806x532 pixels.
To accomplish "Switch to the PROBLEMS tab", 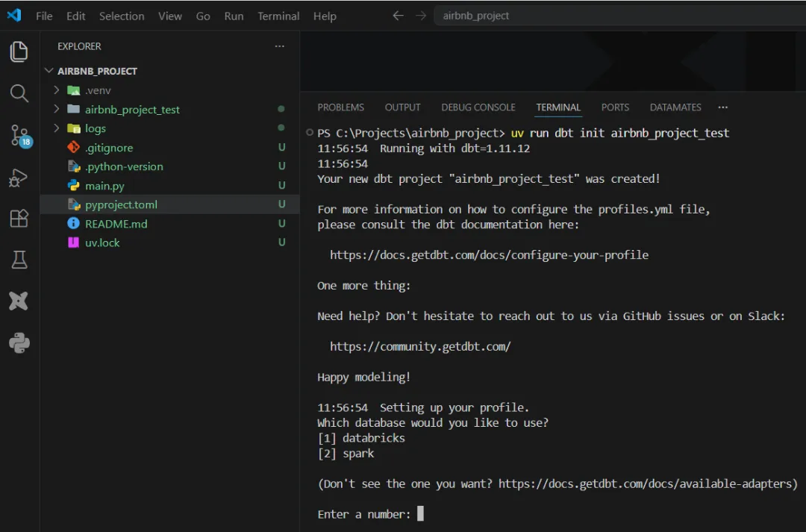I will [341, 107].
